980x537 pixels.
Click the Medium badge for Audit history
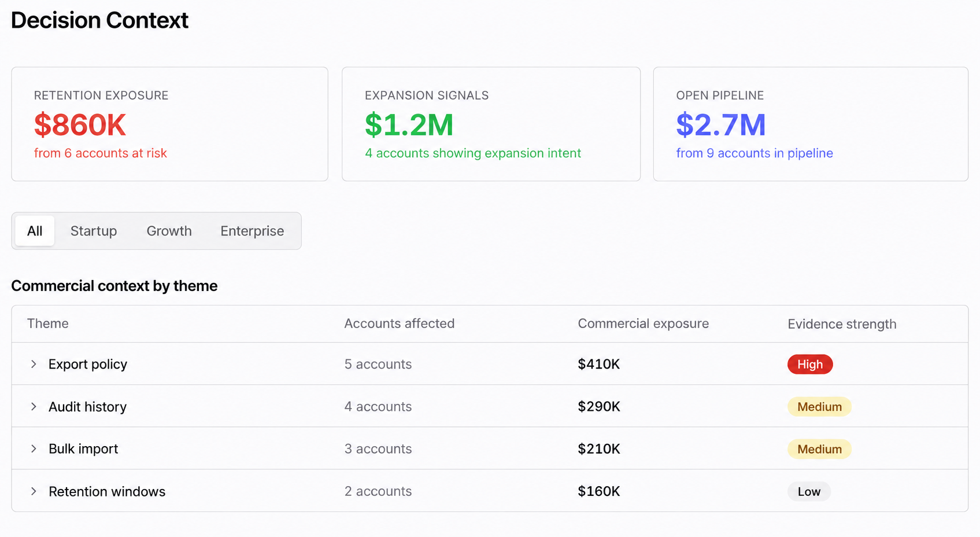[819, 407]
